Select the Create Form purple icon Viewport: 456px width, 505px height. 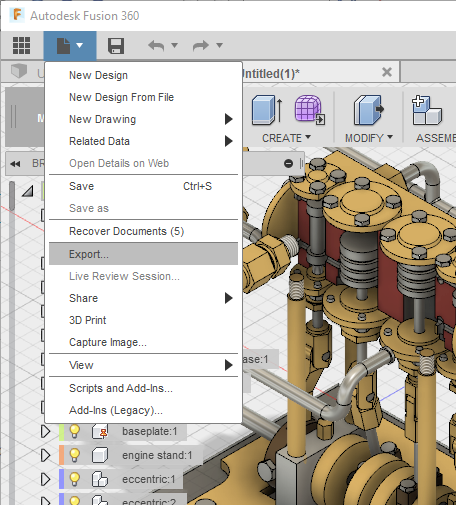[310, 109]
